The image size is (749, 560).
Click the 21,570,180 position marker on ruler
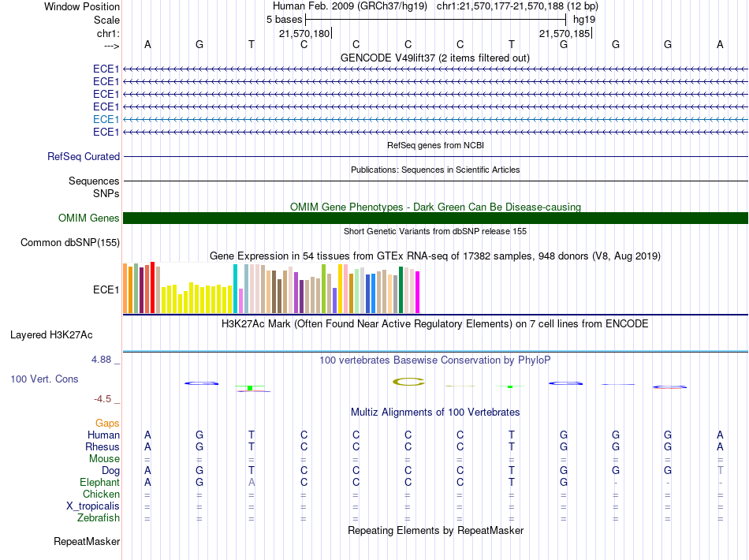click(304, 33)
